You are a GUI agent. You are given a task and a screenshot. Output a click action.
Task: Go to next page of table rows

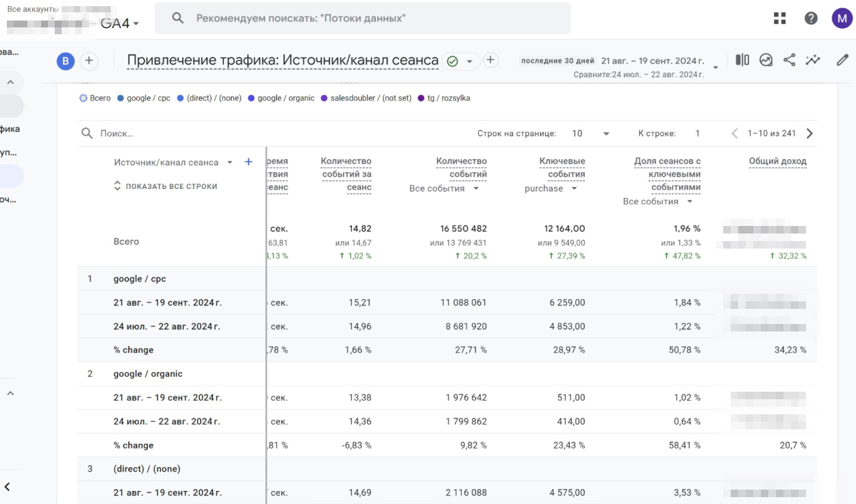coord(809,134)
